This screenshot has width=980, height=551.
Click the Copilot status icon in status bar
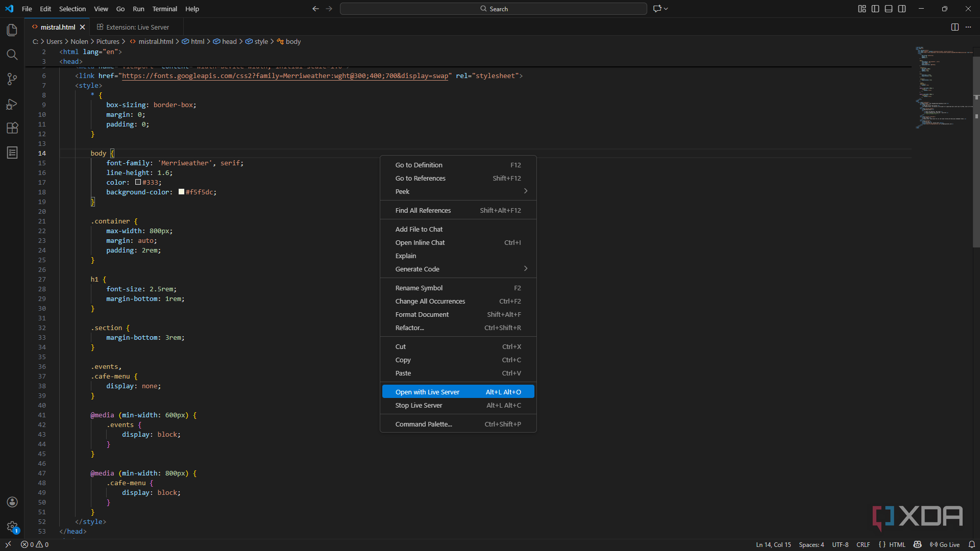click(918, 544)
